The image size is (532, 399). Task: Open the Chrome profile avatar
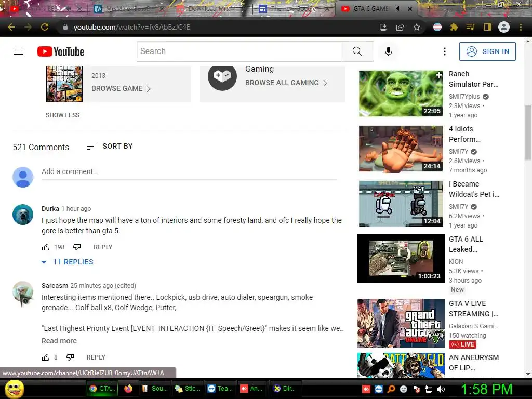click(x=504, y=27)
